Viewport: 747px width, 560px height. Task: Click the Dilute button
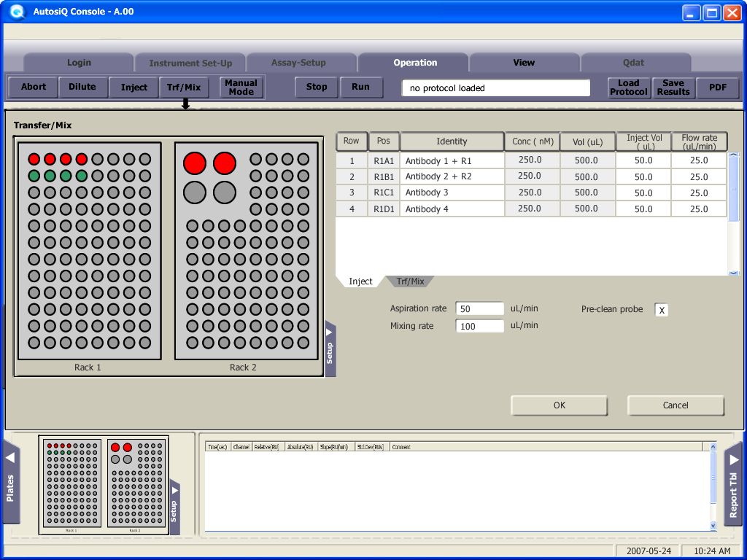(82, 87)
